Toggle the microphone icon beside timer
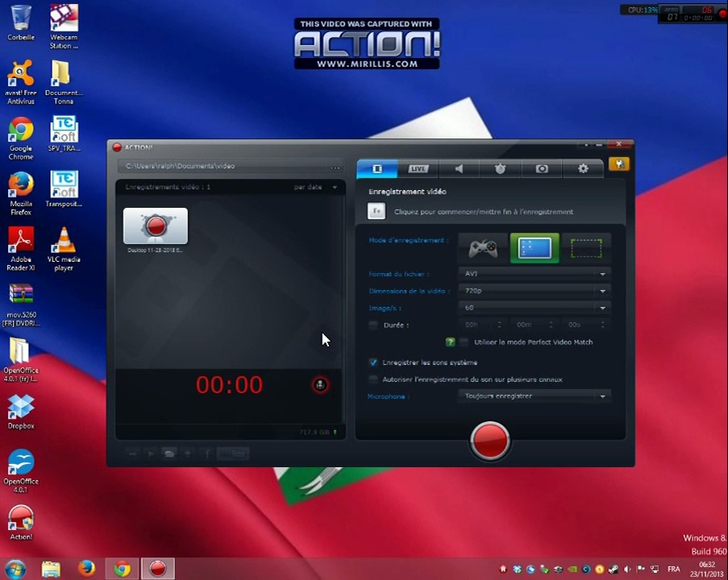The height and width of the screenshot is (580, 728). [x=320, y=385]
